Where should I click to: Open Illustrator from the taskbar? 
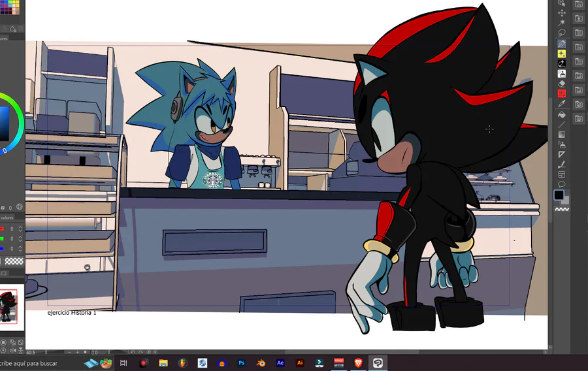[300, 363]
